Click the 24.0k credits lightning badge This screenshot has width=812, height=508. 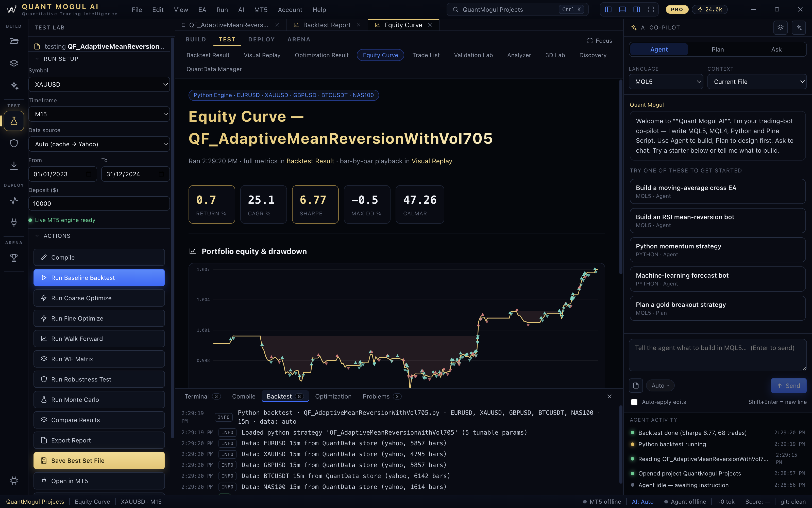(x=710, y=9)
